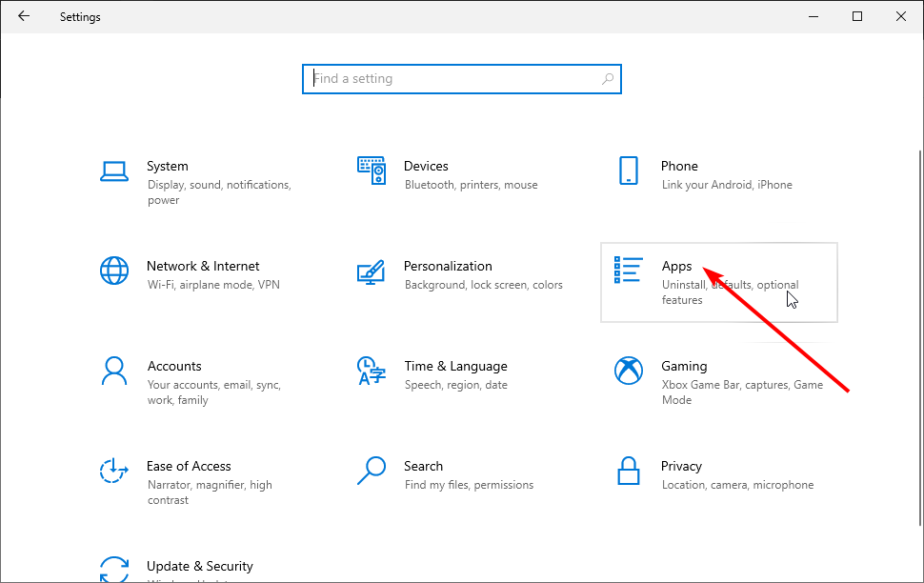The width and height of the screenshot is (924, 583).
Task: Select the Apps list icon
Action: [628, 269]
